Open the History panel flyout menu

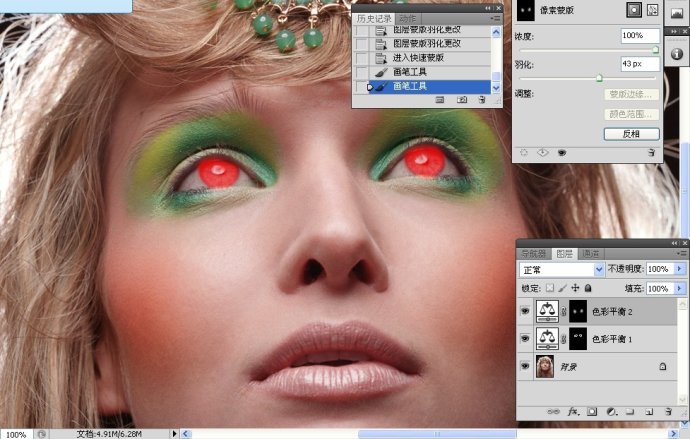click(x=495, y=18)
